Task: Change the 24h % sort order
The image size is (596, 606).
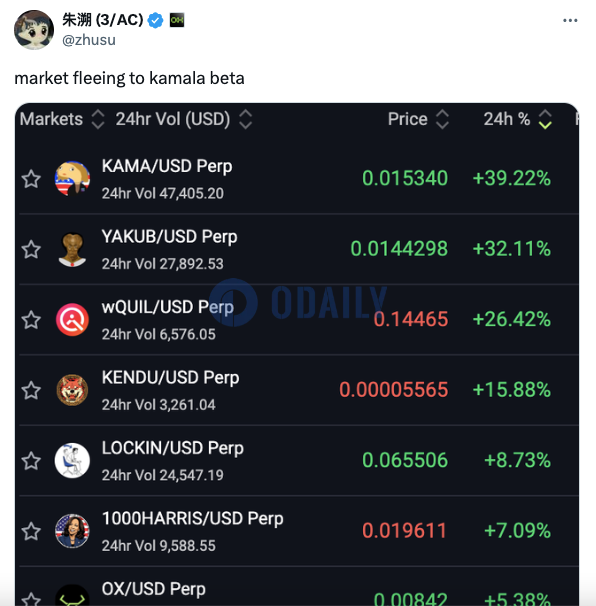Action: click(545, 119)
